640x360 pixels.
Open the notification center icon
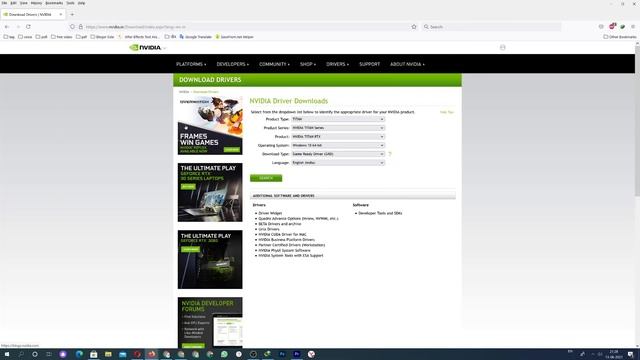631,354
